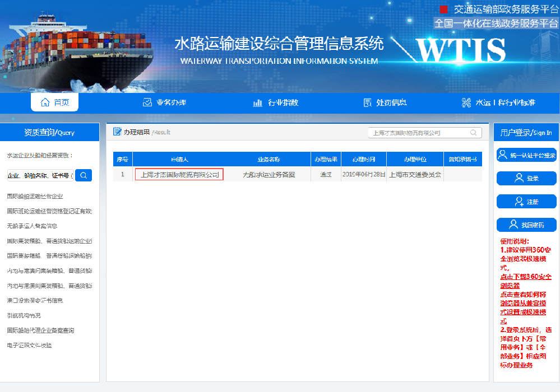Click the blue magnifier button under 资质查询
Image resolution: width=560 pixels, height=392 pixels.
click(84, 175)
